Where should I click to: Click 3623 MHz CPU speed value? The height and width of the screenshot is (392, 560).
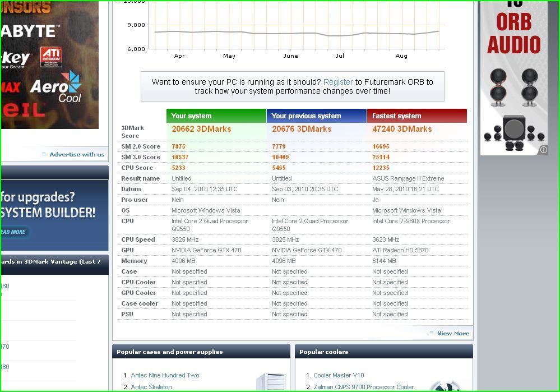pos(386,239)
